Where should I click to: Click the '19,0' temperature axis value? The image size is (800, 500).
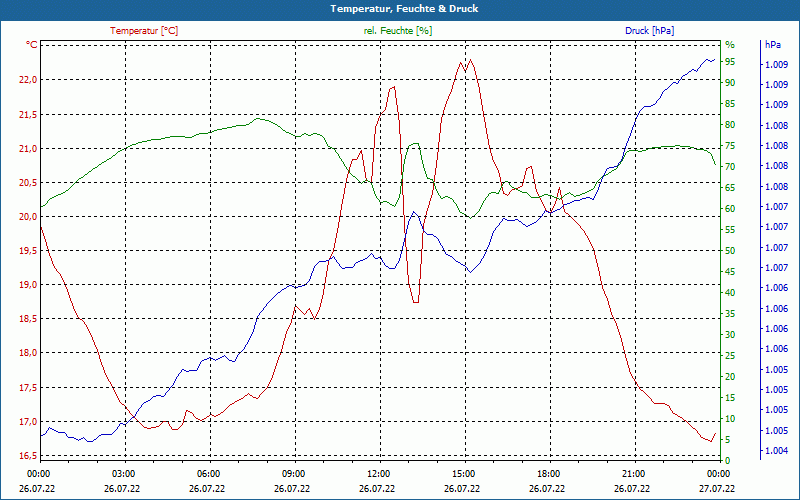pos(28,285)
